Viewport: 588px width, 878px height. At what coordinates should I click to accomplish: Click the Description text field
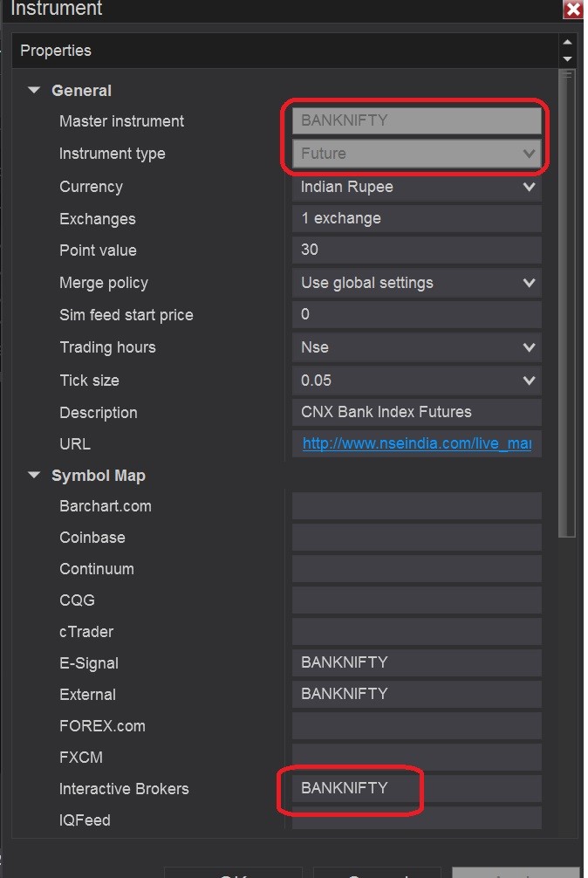click(x=416, y=412)
